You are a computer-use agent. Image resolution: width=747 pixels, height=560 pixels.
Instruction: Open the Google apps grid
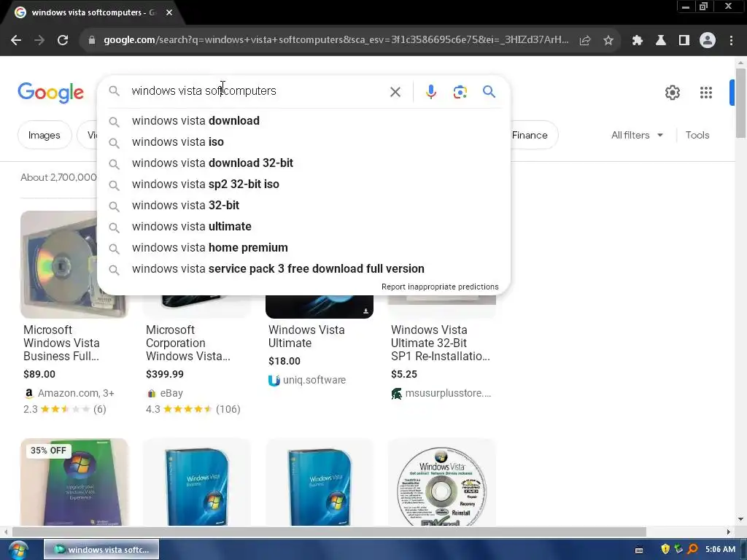[x=706, y=93]
